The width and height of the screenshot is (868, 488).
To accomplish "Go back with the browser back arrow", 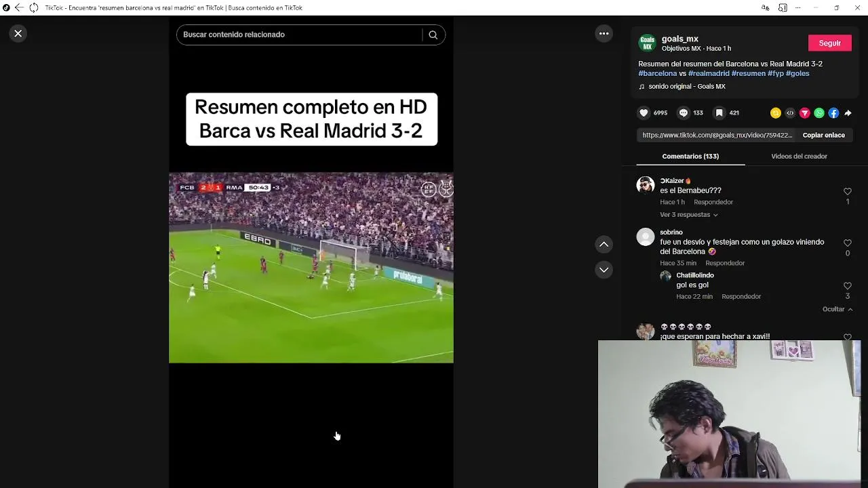I will 19,7.
